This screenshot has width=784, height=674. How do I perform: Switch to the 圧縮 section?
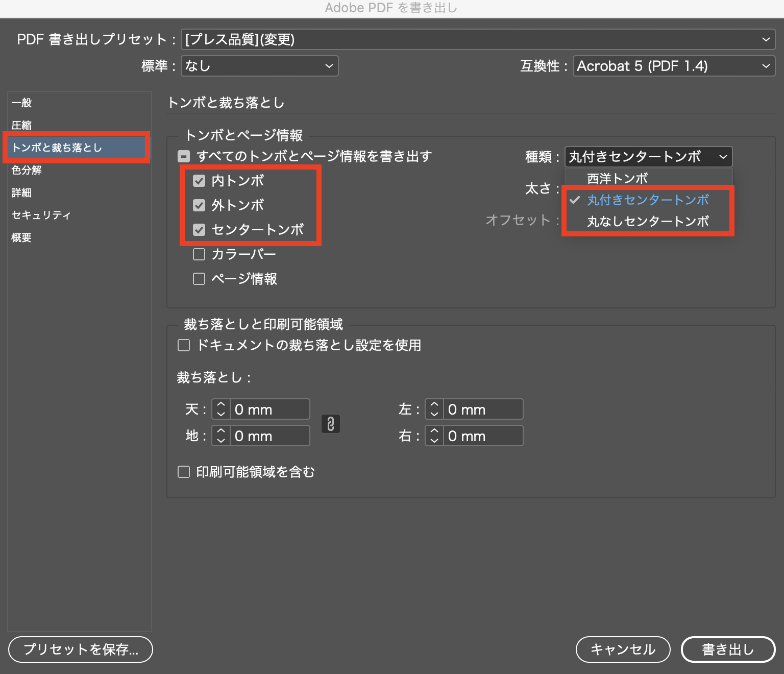(x=21, y=125)
